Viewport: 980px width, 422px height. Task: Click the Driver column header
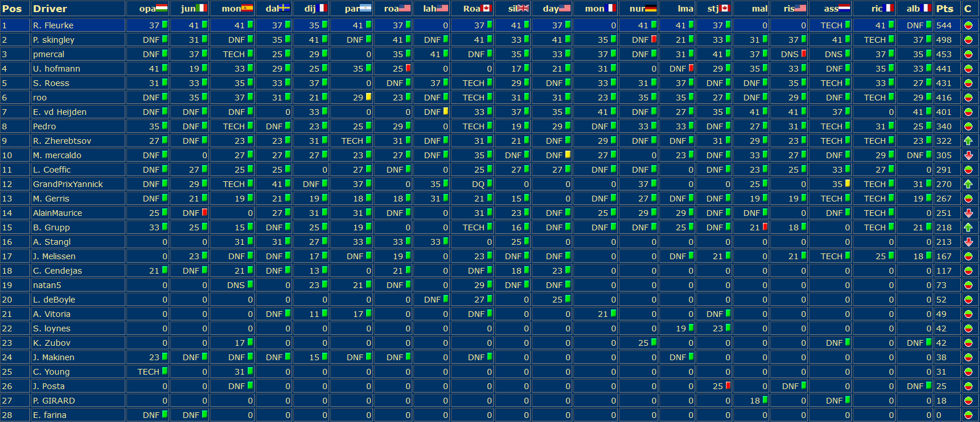pyautogui.click(x=50, y=9)
